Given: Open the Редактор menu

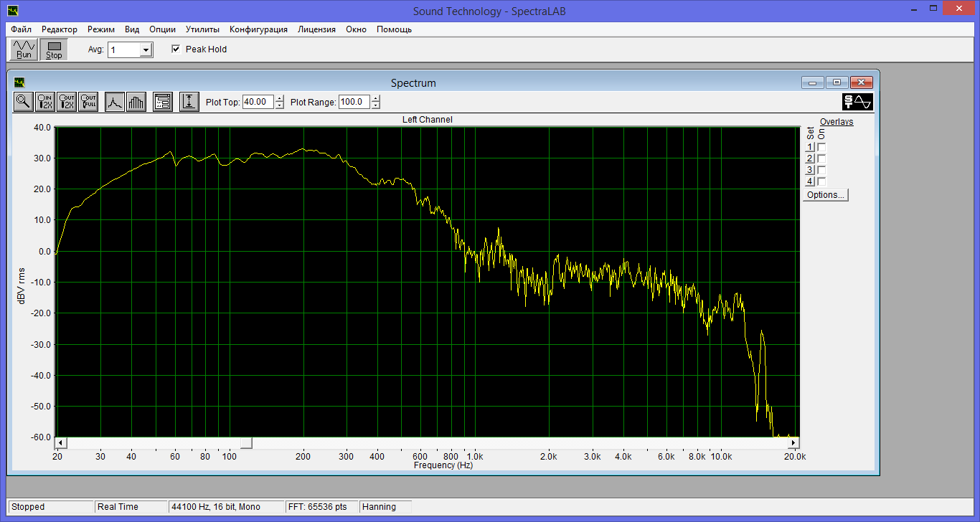Looking at the screenshot, I should (x=60, y=29).
